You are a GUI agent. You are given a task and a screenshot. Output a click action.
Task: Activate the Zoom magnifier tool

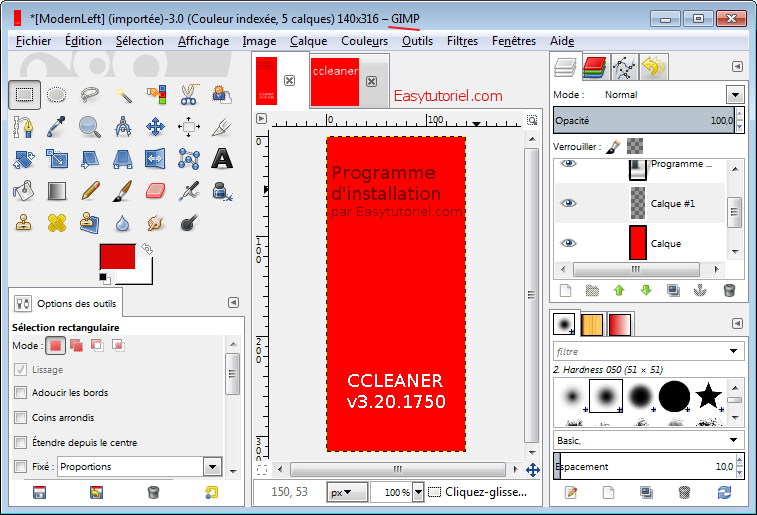[x=90, y=127]
